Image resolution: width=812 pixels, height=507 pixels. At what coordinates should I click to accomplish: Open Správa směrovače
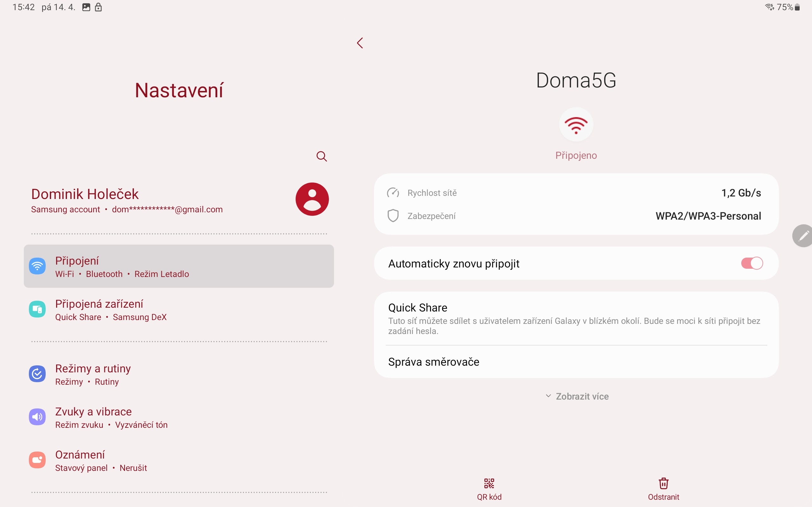click(434, 362)
